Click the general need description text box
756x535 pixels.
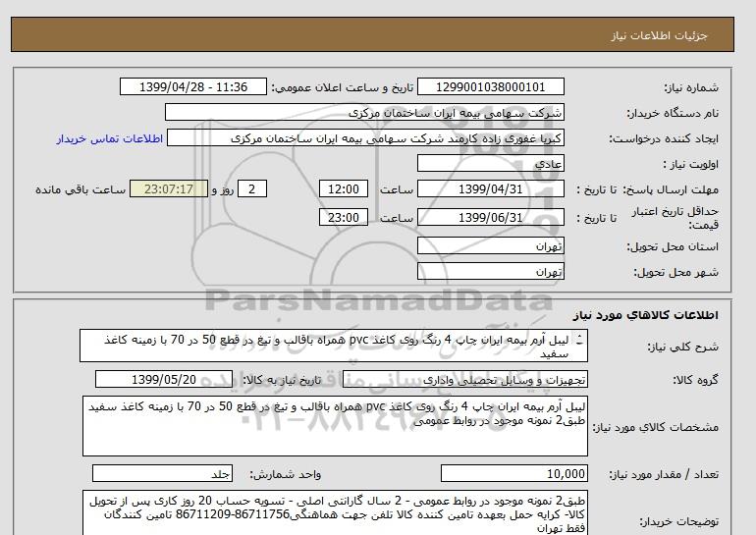[334, 347]
